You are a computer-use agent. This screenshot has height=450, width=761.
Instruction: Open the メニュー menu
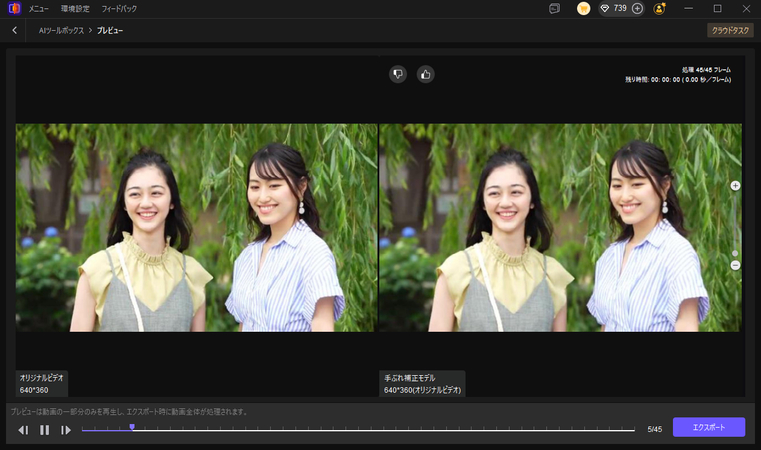point(38,9)
